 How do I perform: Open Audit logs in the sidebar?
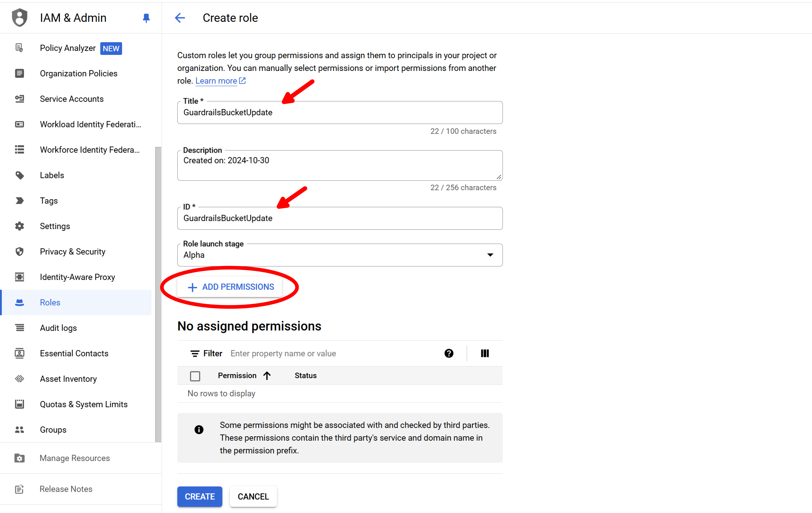coord(58,328)
